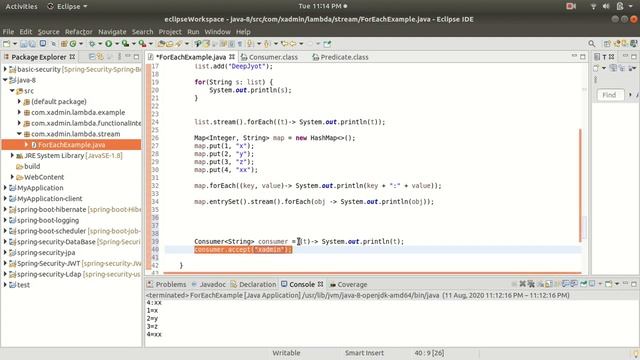The image size is (640, 360).
Task: Open the Problems view tab
Action: pyautogui.click(x=167, y=284)
